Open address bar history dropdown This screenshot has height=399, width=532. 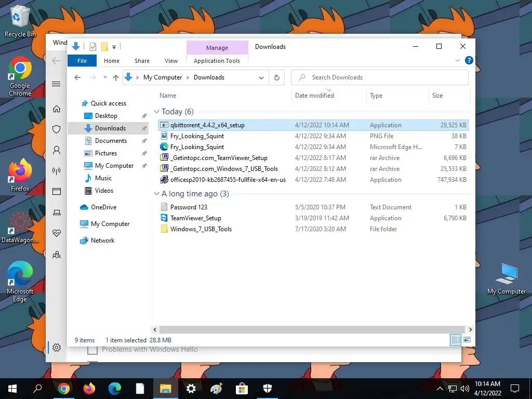pos(261,78)
